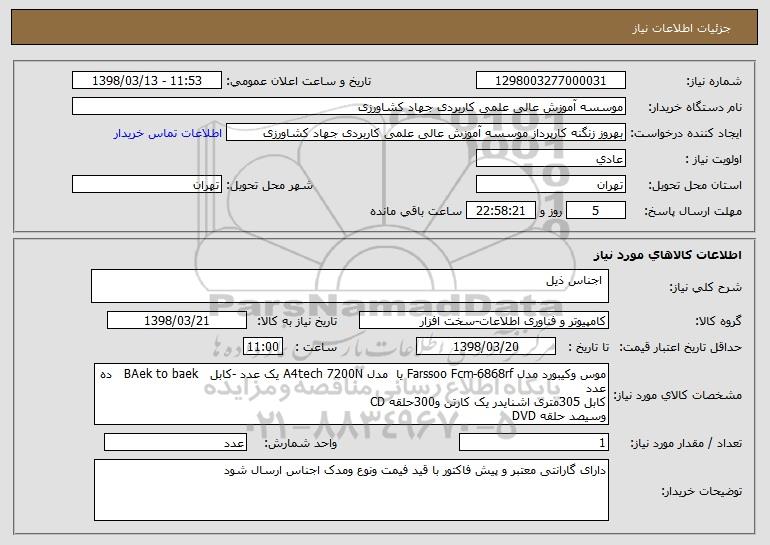Click the label شهر محل تحویل
The height and width of the screenshot is (545, 770).
pos(269,186)
